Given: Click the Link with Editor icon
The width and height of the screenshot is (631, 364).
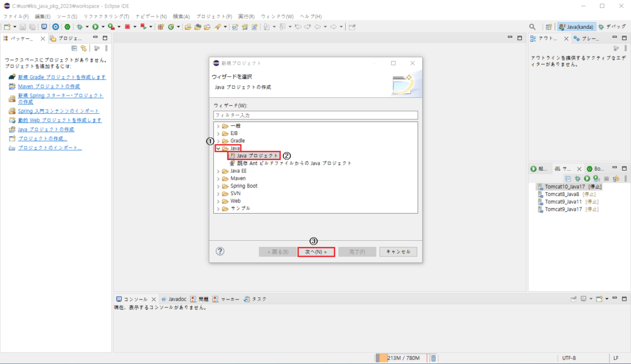Looking at the screenshot, I should click(84, 48).
